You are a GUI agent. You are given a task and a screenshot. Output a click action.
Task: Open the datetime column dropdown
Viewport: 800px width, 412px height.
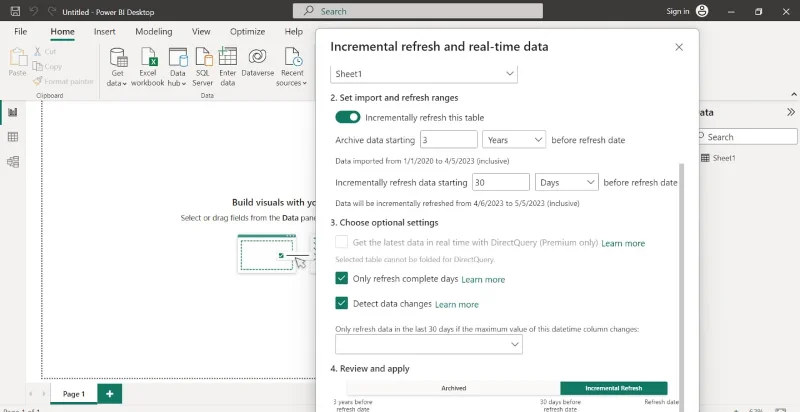pos(429,345)
